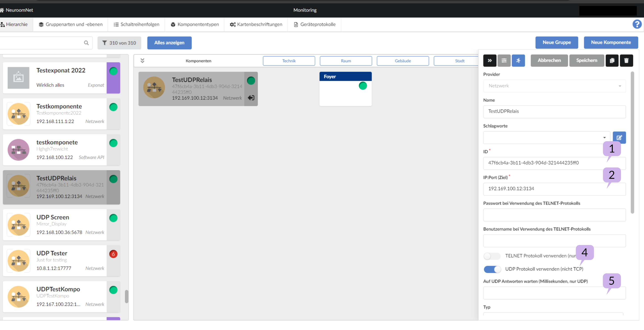Click green status dot of UDP Screen
Image resolution: width=644 pixels, height=330 pixels.
pos(113,218)
